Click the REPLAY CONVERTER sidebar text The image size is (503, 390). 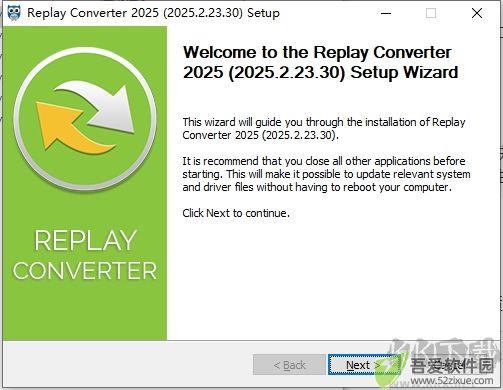point(85,255)
